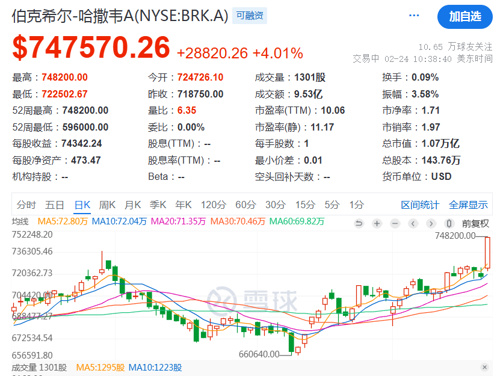Shift chart left with chevron icon

click(x=413, y=223)
